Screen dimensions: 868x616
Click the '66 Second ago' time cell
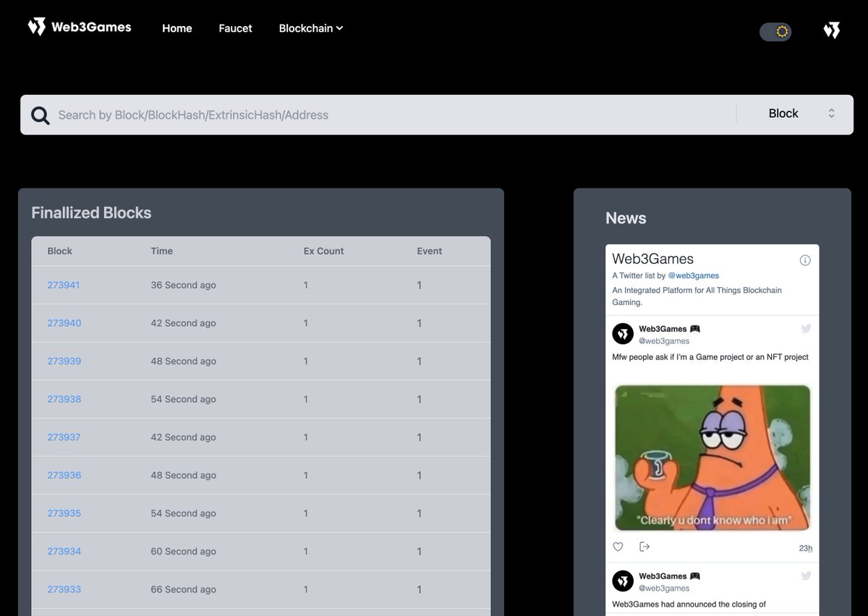tap(184, 589)
